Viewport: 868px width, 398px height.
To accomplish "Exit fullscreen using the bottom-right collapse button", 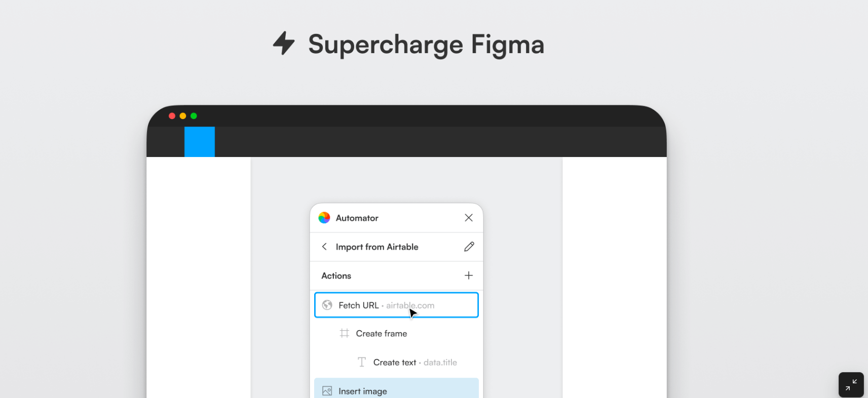I will 851,385.
